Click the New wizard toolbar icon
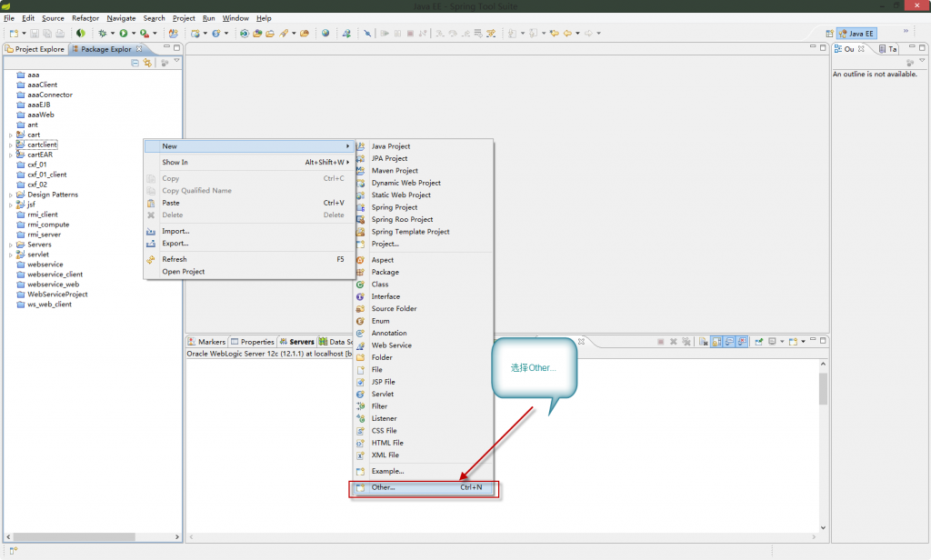 tap(14, 34)
